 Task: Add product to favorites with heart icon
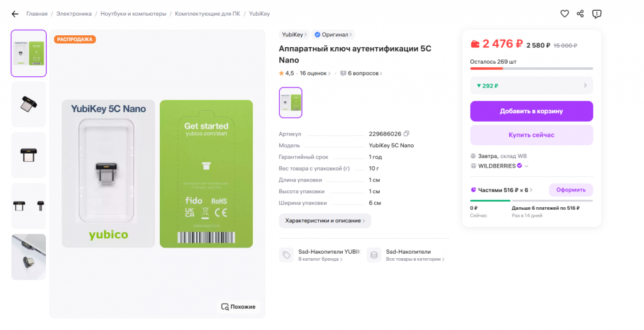[x=565, y=14]
